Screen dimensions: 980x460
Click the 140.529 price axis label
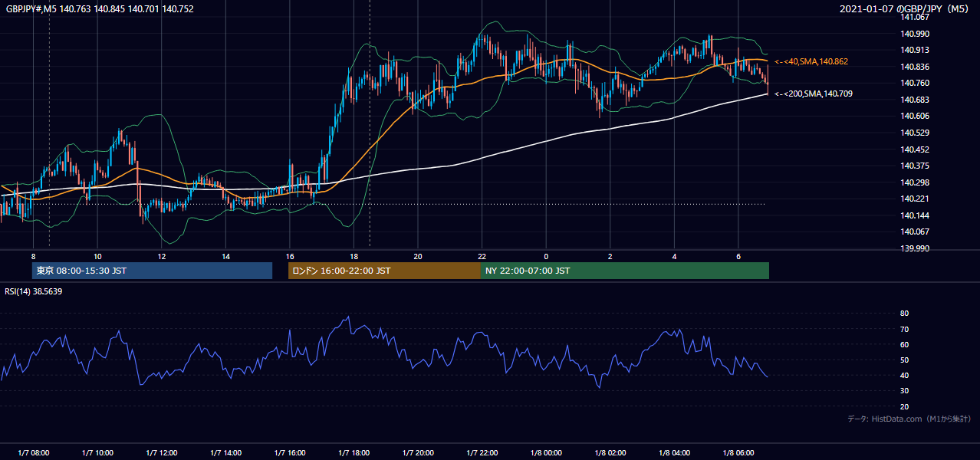click(915, 133)
